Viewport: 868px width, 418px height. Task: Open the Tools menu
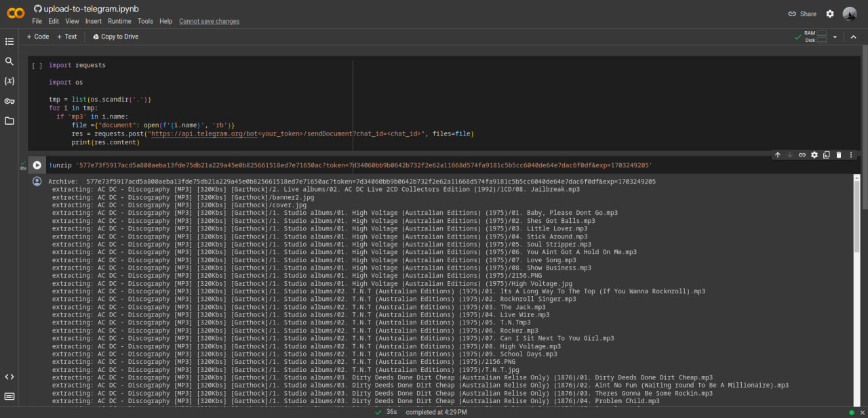pos(145,21)
